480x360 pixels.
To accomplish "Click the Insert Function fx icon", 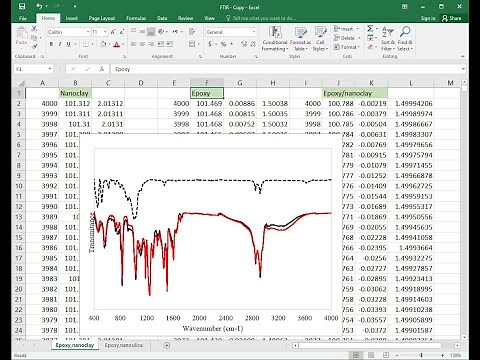I will [x=102, y=69].
